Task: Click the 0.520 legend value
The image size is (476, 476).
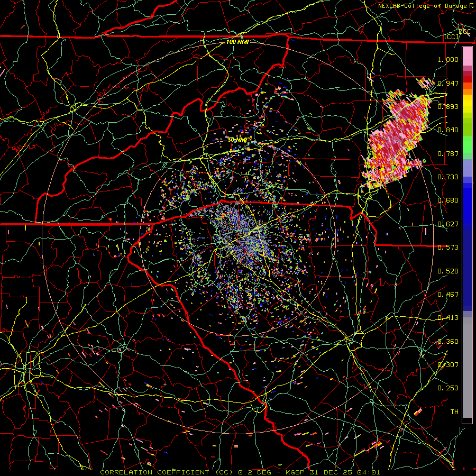Action: click(448, 271)
